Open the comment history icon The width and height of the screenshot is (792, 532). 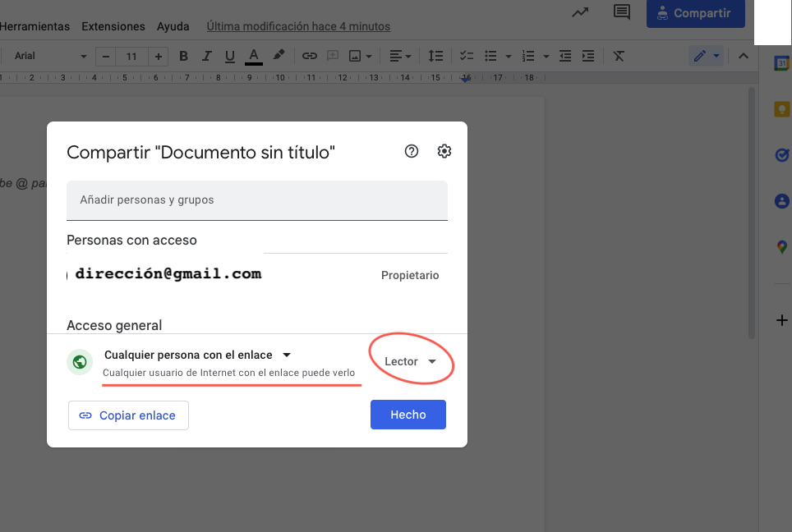click(x=622, y=12)
